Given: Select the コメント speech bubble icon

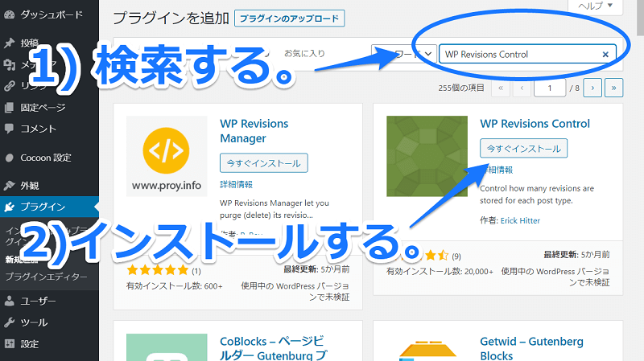Looking at the screenshot, I should [x=9, y=129].
